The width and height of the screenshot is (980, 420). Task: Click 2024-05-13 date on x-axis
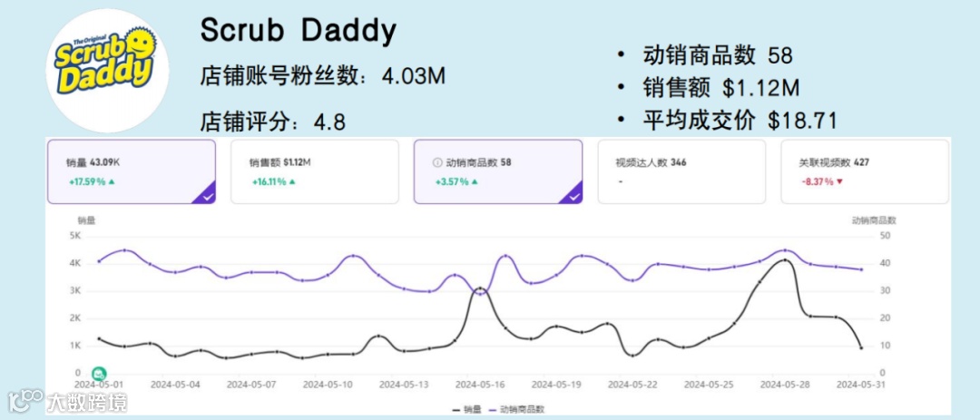tap(403, 385)
